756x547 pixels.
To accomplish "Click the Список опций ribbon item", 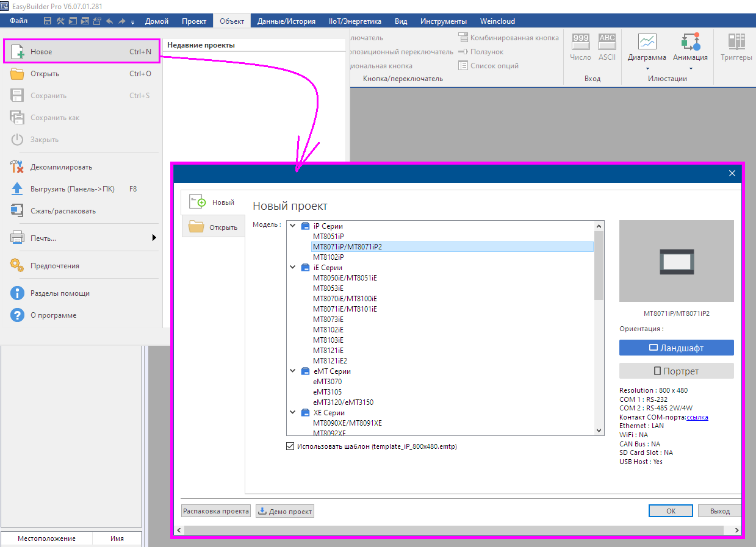I will 488,66.
